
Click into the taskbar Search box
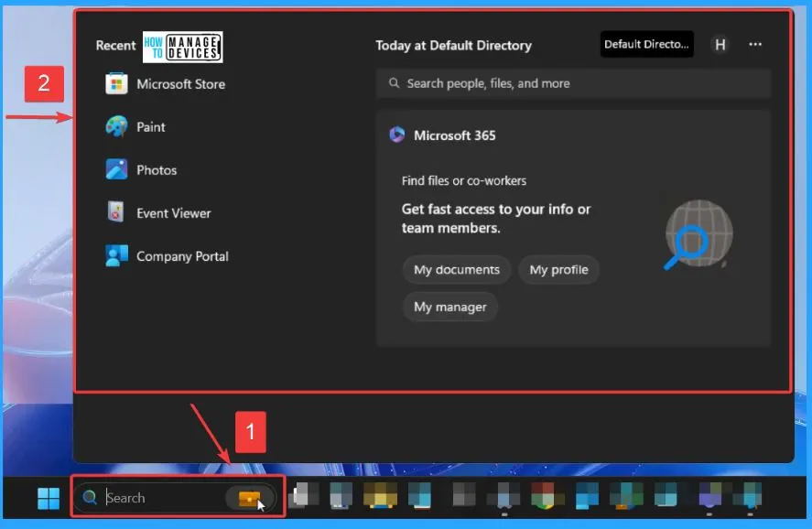click(175, 498)
